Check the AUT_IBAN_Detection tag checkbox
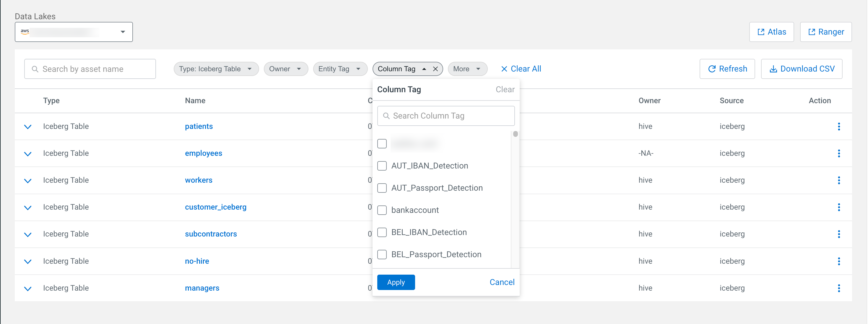Image resolution: width=868 pixels, height=324 pixels. click(x=382, y=166)
